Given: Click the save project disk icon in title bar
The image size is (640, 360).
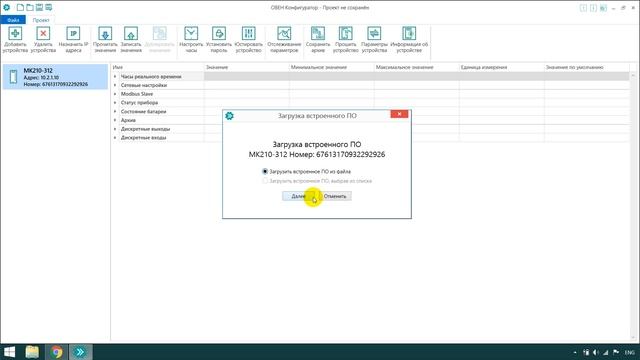Looking at the screenshot, I should pyautogui.click(x=39, y=7).
